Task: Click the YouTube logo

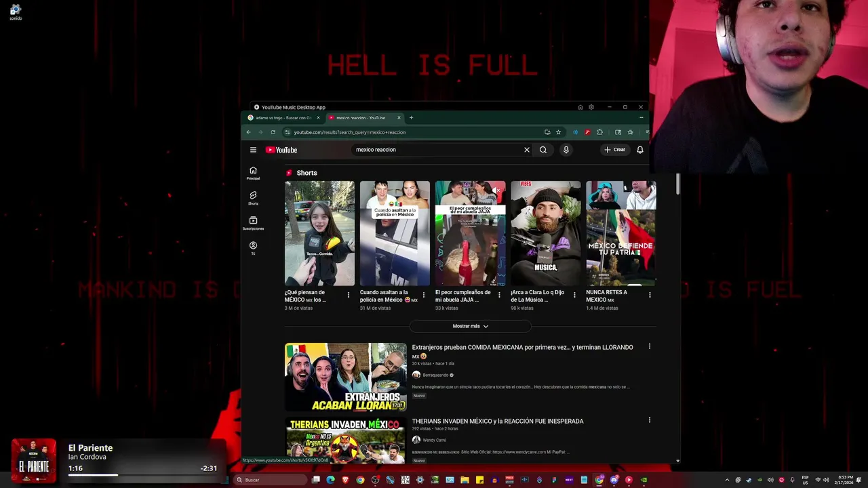Action: 281,150
